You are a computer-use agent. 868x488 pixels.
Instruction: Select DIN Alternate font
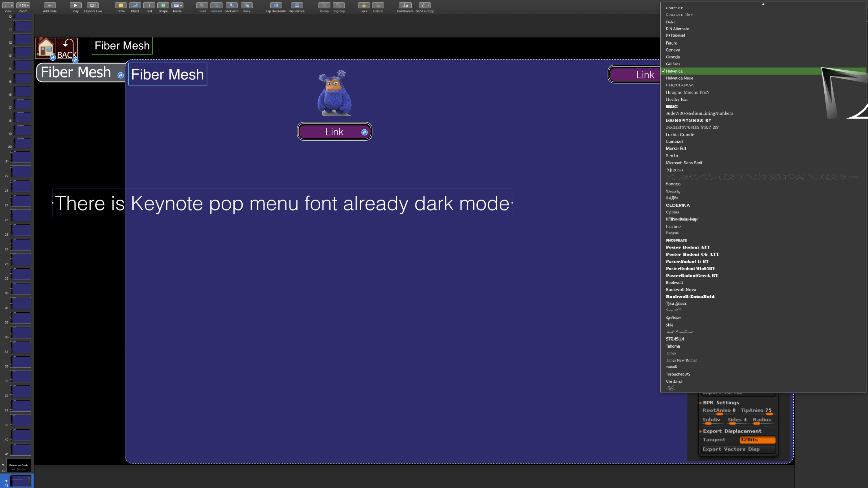click(x=763, y=29)
